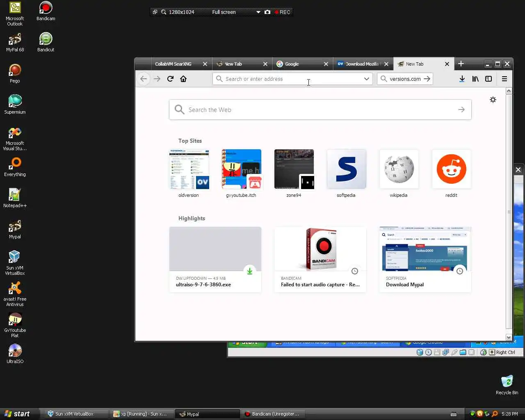Submit the Search the Web arrow
The width and height of the screenshot is (525, 420).
[x=461, y=110]
